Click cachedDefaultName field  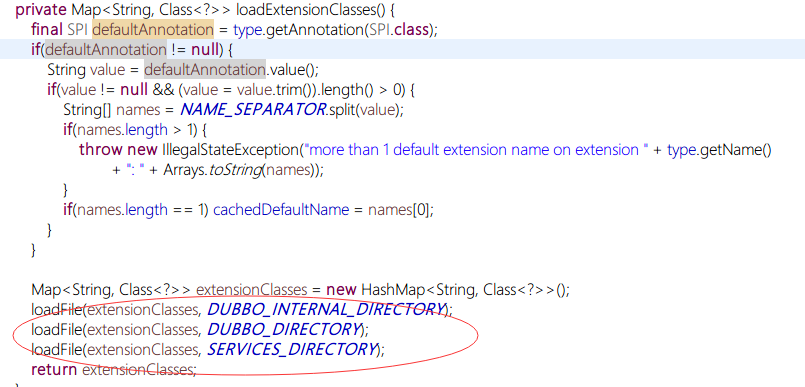click(x=281, y=210)
